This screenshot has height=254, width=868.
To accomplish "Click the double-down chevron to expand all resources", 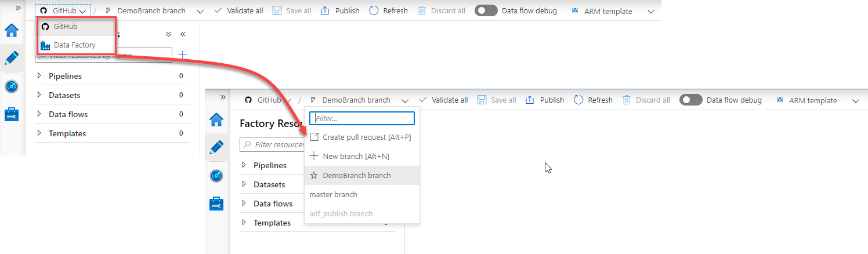I will 168,34.
